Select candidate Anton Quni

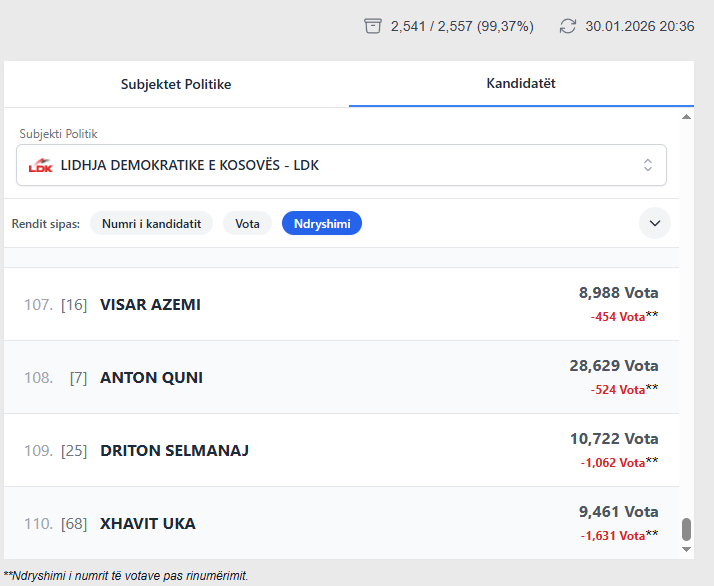tap(151, 377)
